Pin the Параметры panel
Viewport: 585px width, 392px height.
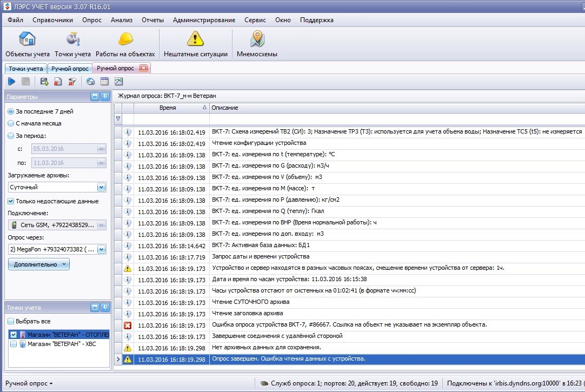105,97
